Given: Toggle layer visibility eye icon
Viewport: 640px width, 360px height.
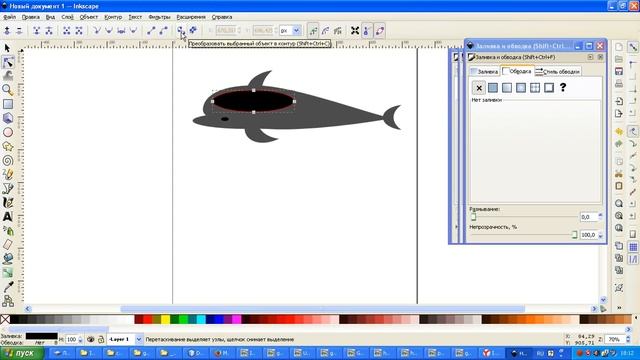Looking at the screenshot, I should coord(91,339).
